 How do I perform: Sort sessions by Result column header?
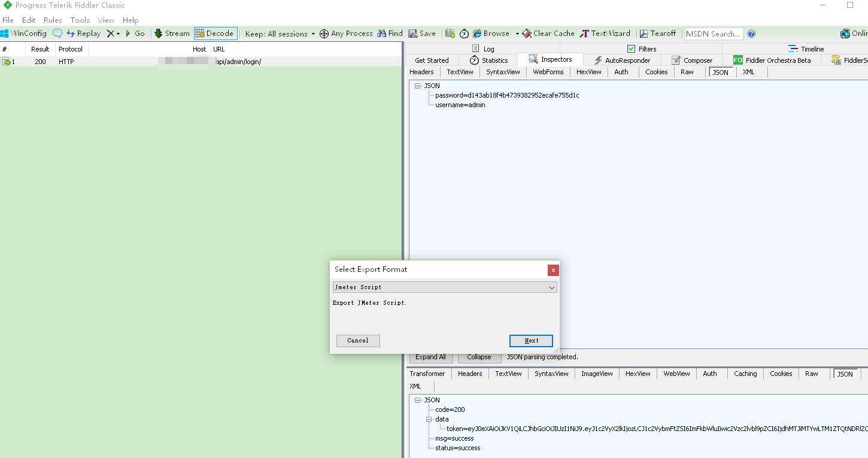pos(41,49)
